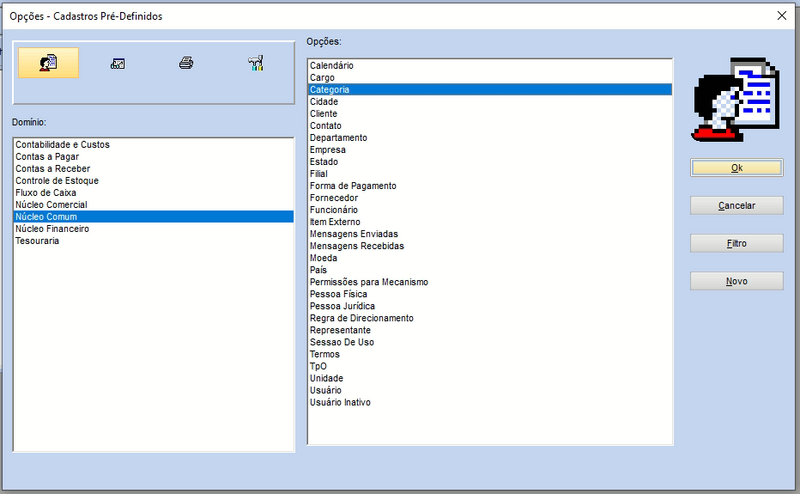Screen dimensions: 800x494
Task: Click the Cancelar button
Action: [x=737, y=206]
